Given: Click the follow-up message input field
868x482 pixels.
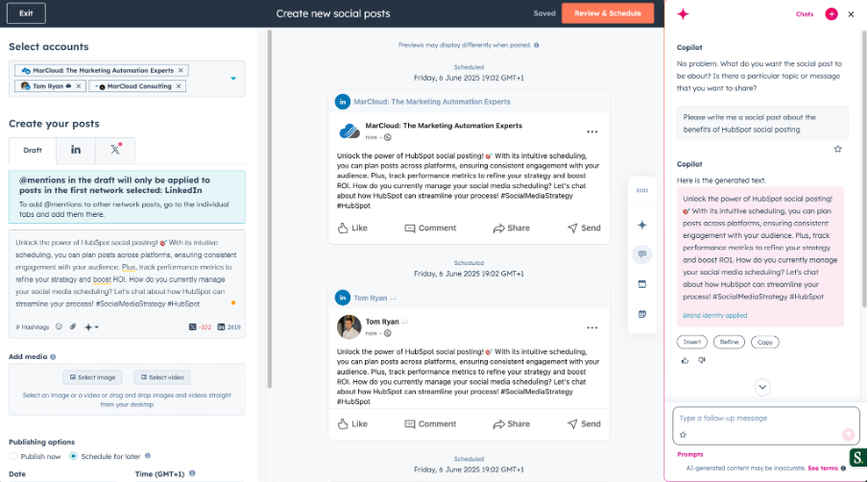Looking at the screenshot, I should (766, 426).
